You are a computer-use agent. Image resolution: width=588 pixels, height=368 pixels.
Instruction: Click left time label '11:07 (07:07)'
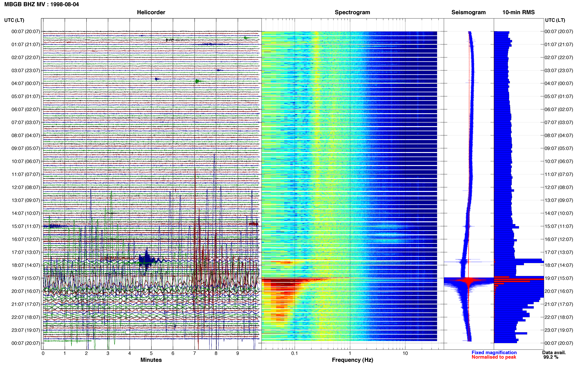tap(26, 174)
